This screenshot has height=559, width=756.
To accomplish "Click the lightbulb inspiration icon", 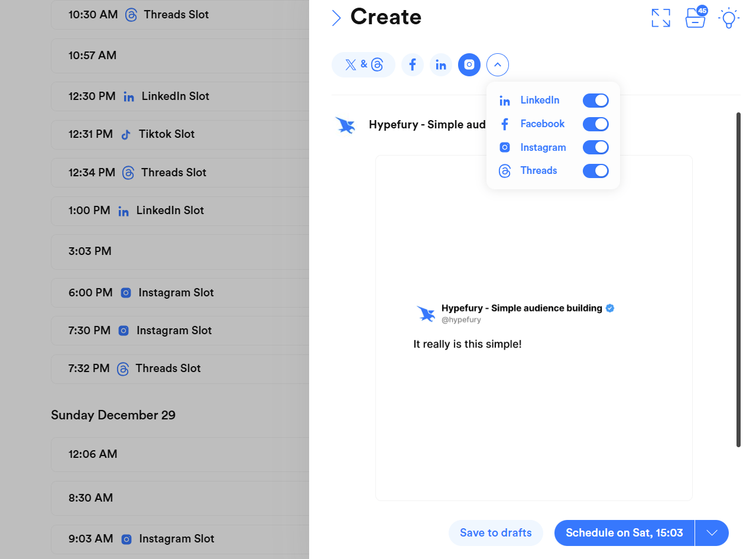I will pyautogui.click(x=729, y=18).
